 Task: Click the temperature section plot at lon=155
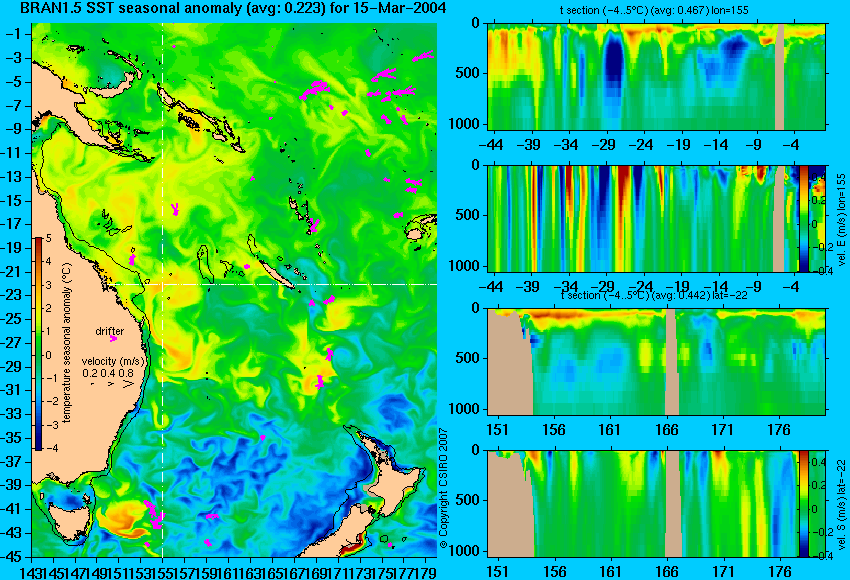pos(656,76)
